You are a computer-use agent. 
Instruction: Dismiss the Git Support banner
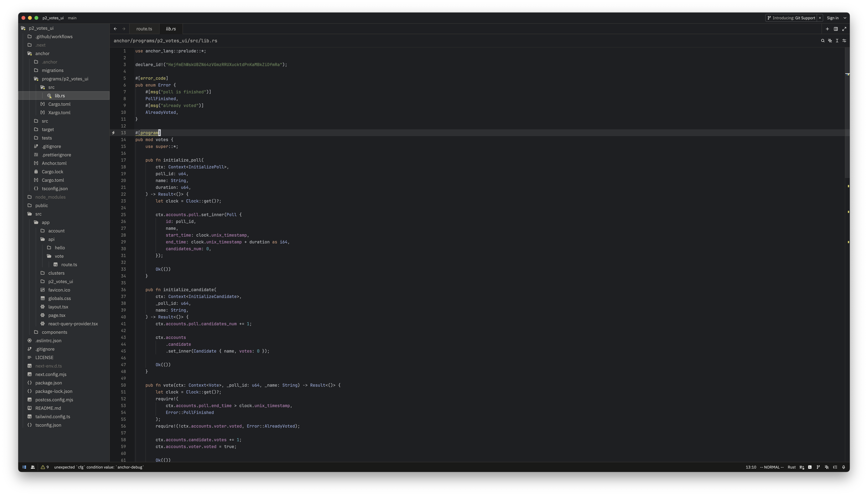pos(820,18)
